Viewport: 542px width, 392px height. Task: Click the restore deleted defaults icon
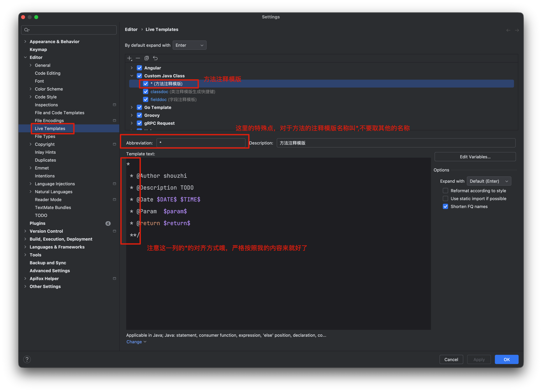click(x=155, y=58)
